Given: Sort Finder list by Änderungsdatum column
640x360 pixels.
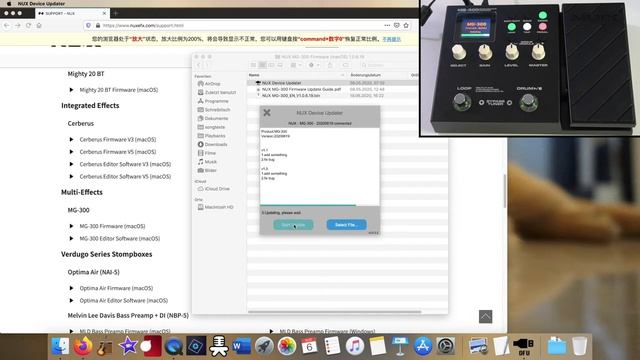Looking at the screenshot, I should click(x=366, y=75).
